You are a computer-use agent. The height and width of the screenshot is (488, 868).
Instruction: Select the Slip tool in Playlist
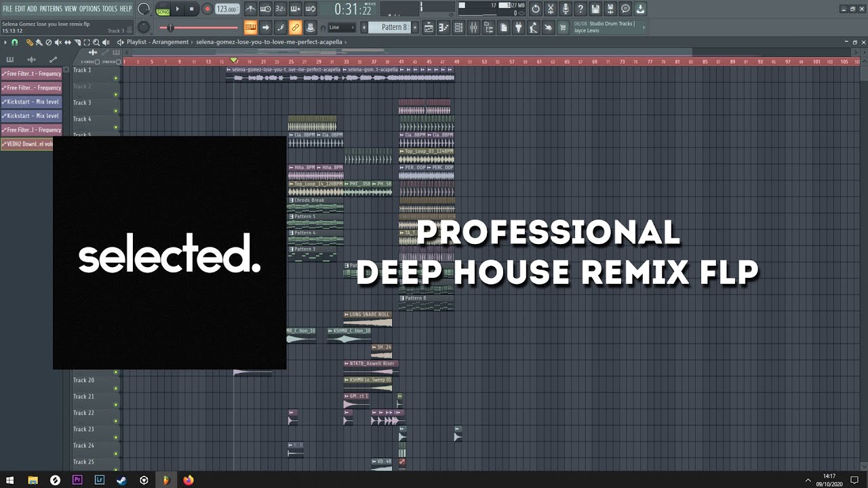(x=68, y=43)
